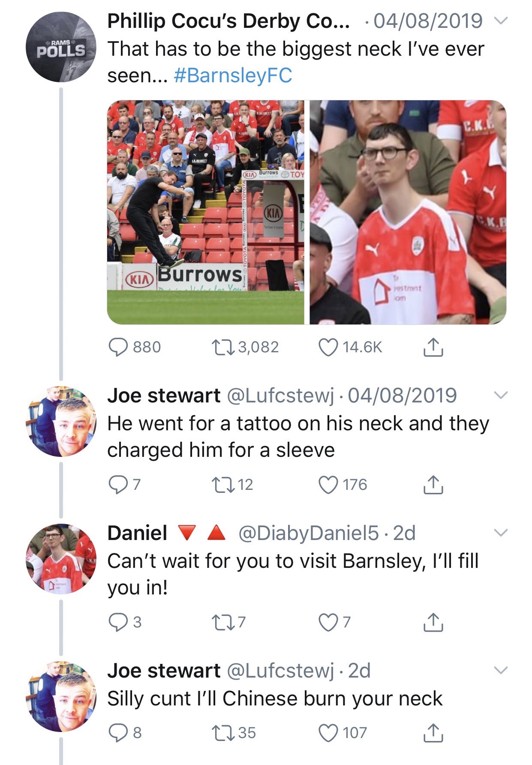Share the original #BarnsleyFC tweet
Viewport: 532px width, 765px height.
[433, 347]
